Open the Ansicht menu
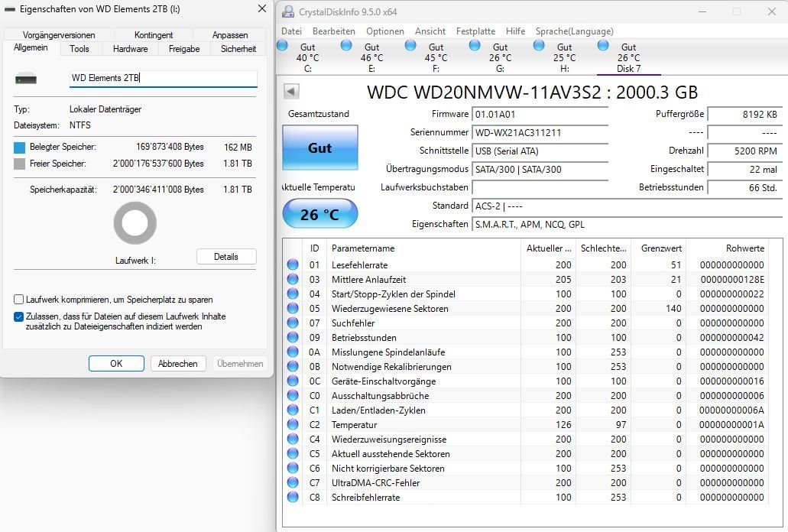788x532 pixels. pyautogui.click(x=430, y=31)
